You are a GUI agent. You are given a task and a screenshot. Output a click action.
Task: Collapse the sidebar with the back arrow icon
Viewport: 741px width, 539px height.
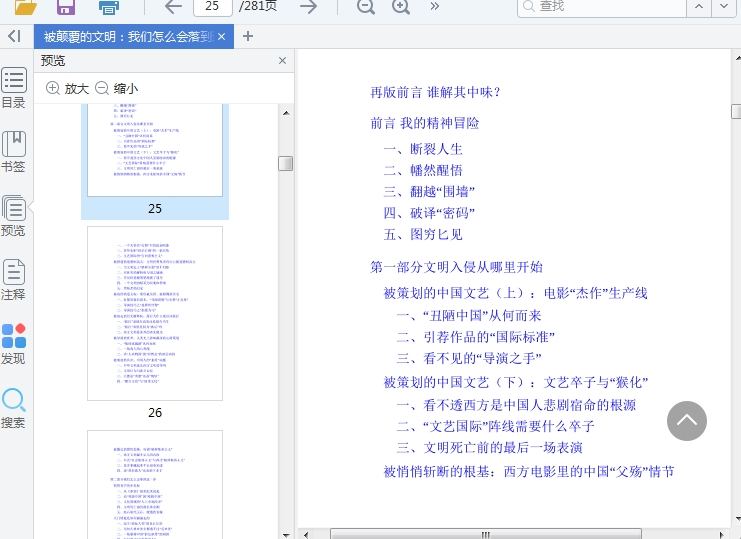[14, 36]
